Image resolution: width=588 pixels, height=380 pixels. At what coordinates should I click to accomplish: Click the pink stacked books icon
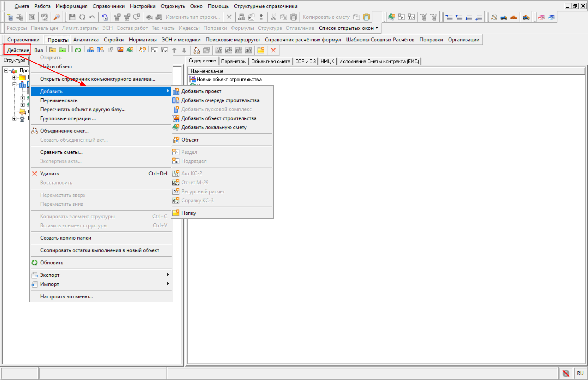(x=541, y=17)
